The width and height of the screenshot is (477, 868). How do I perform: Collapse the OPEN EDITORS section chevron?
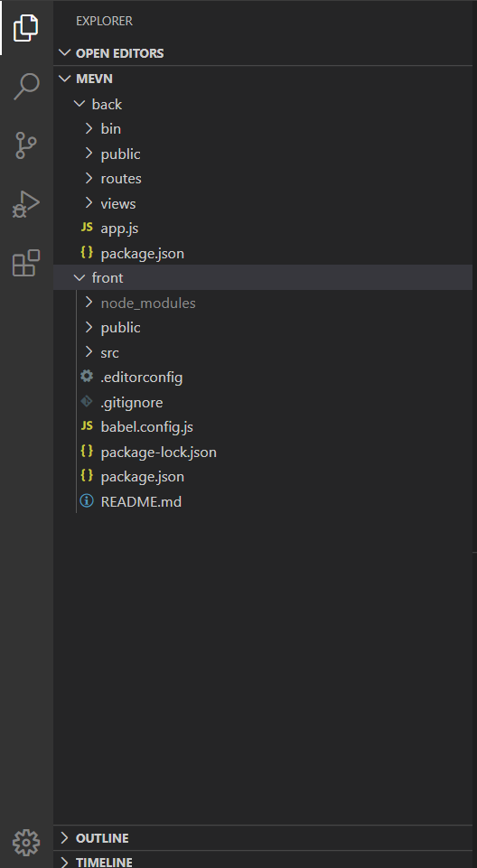(65, 53)
